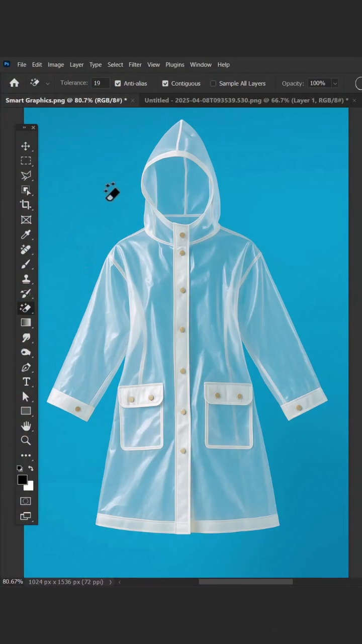Select the Brush tool
362x644 pixels.
click(x=26, y=264)
